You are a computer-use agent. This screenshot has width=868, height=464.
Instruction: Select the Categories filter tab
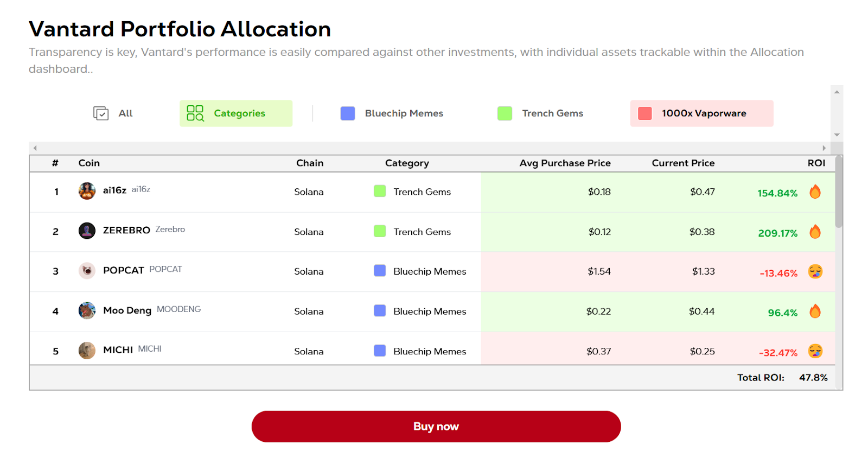point(236,113)
